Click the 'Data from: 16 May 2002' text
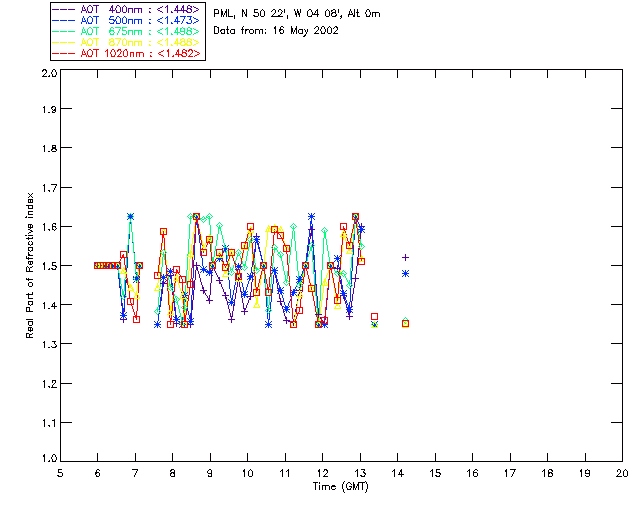Viewport: 640px width, 512px height. tap(276, 30)
